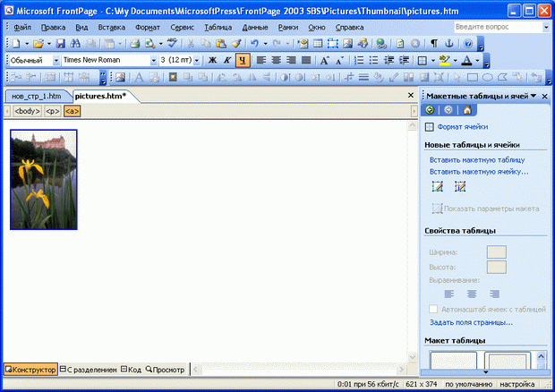Image resolution: width=555 pixels, height=392 pixels.
Task: Insert picture from file icon
Action: (347, 44)
